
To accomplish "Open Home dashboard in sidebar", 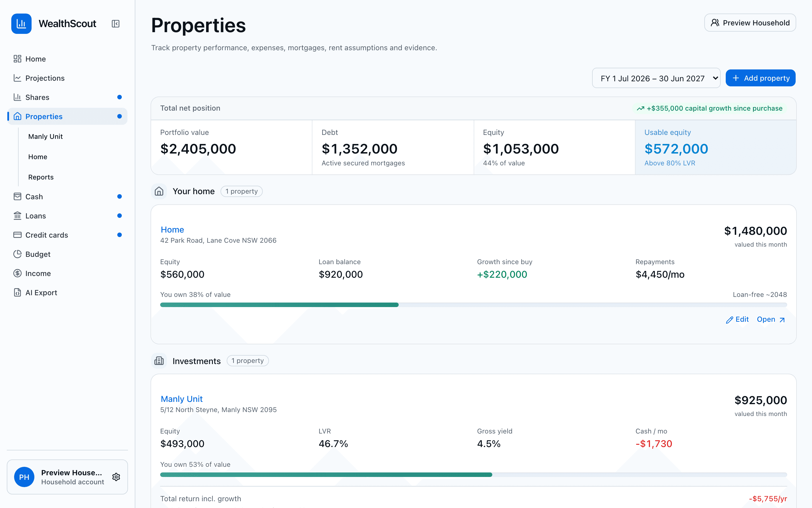I will [x=67, y=59].
